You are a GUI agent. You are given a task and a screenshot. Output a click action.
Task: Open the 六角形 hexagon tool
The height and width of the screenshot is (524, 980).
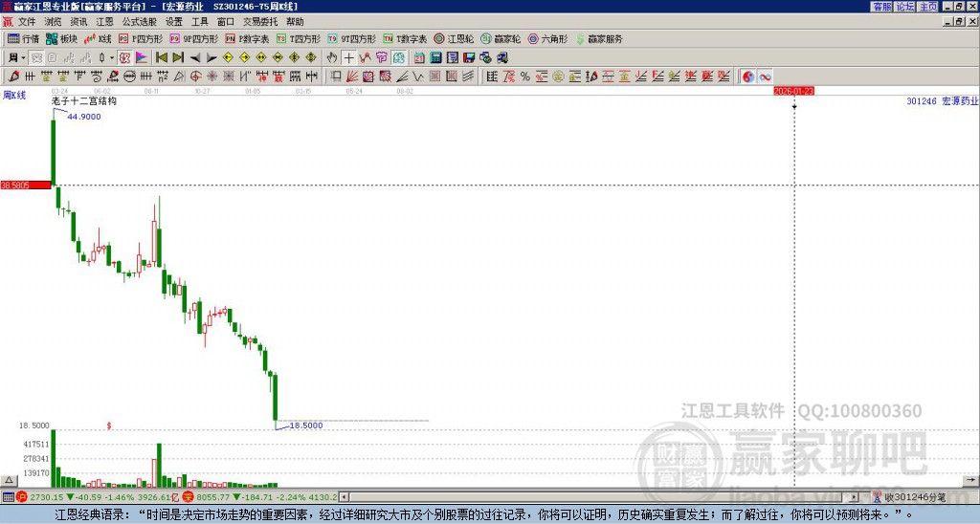547,38
